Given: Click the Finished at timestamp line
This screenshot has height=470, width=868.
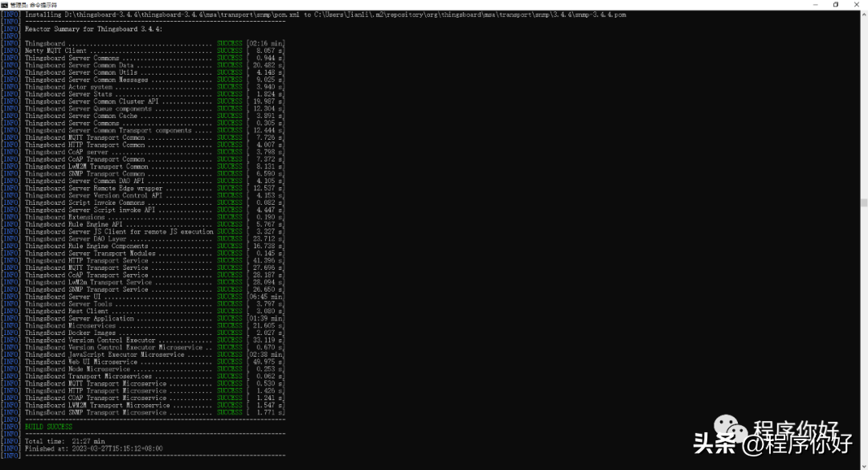Looking at the screenshot, I should click(x=93, y=448).
